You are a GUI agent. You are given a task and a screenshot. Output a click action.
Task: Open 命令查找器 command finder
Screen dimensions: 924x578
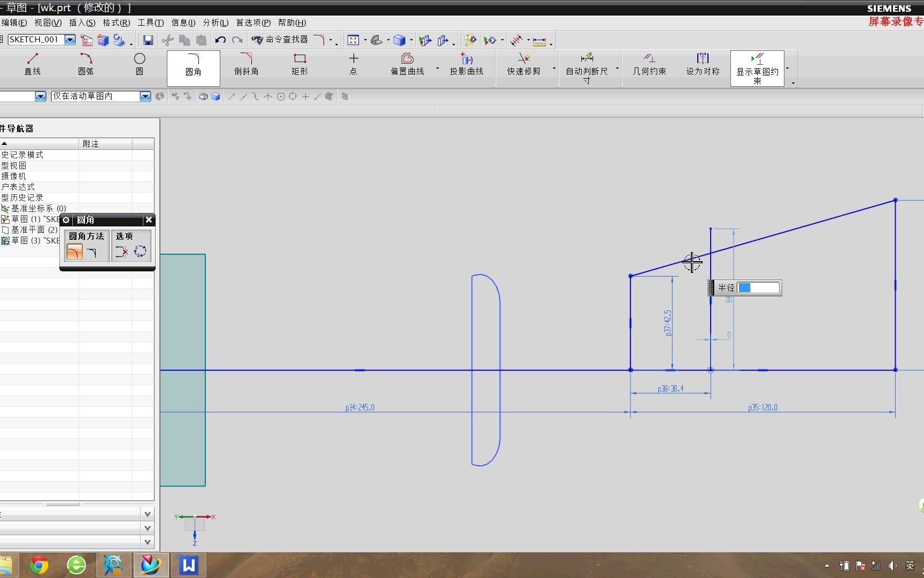click(280, 40)
